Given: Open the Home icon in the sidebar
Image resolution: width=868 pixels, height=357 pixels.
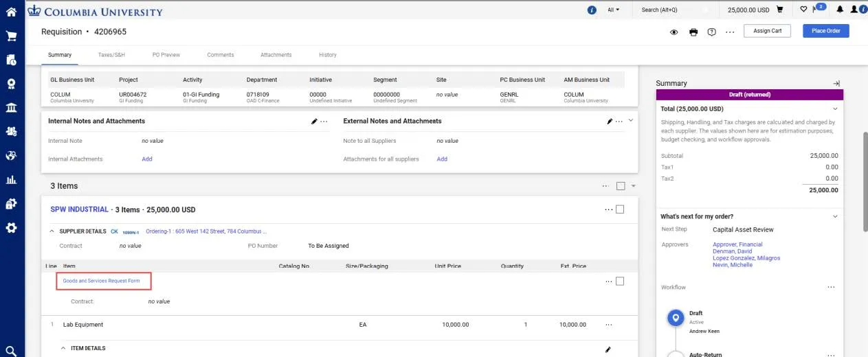Looking at the screenshot, I should (11, 12).
